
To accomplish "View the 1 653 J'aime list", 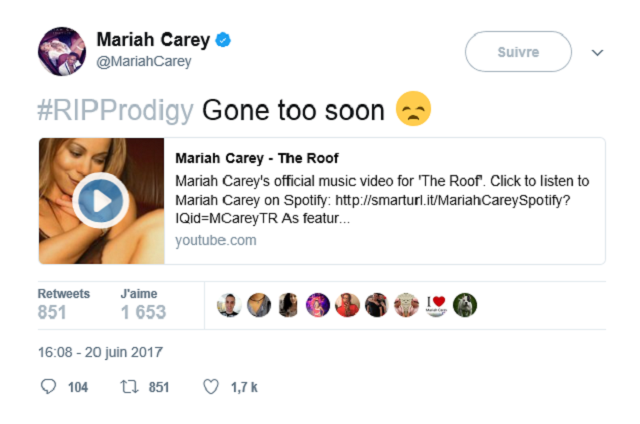I will [x=143, y=305].
